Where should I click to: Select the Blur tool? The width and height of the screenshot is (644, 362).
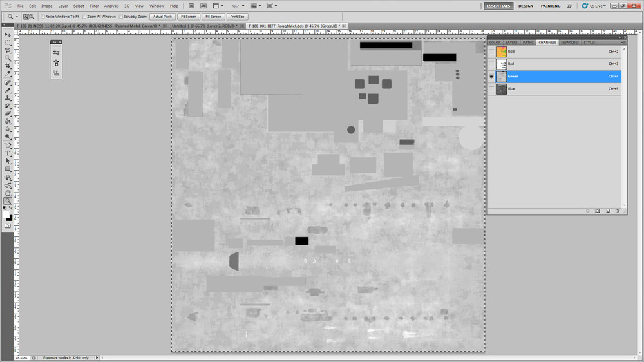pyautogui.click(x=8, y=129)
